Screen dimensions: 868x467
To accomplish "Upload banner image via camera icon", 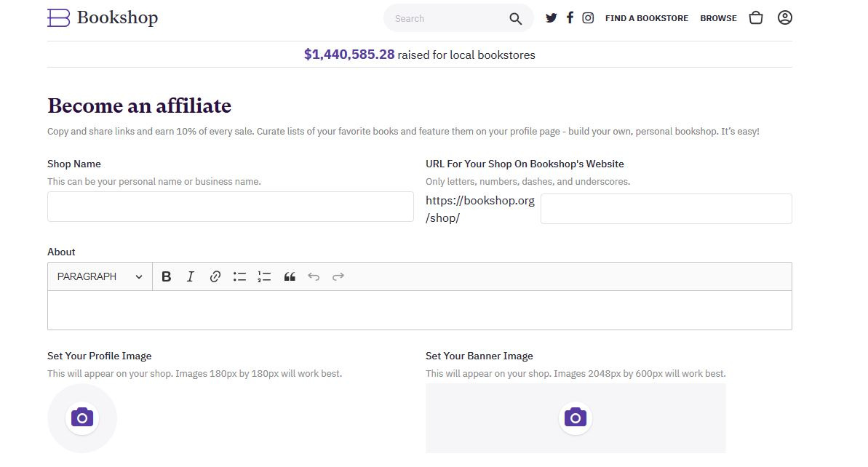I will pyautogui.click(x=576, y=418).
